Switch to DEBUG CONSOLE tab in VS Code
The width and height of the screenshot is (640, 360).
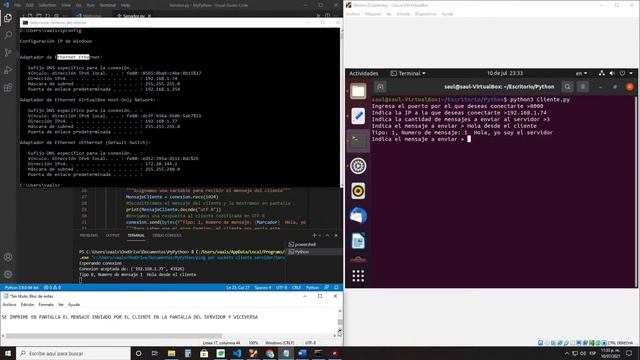[x=167, y=236]
